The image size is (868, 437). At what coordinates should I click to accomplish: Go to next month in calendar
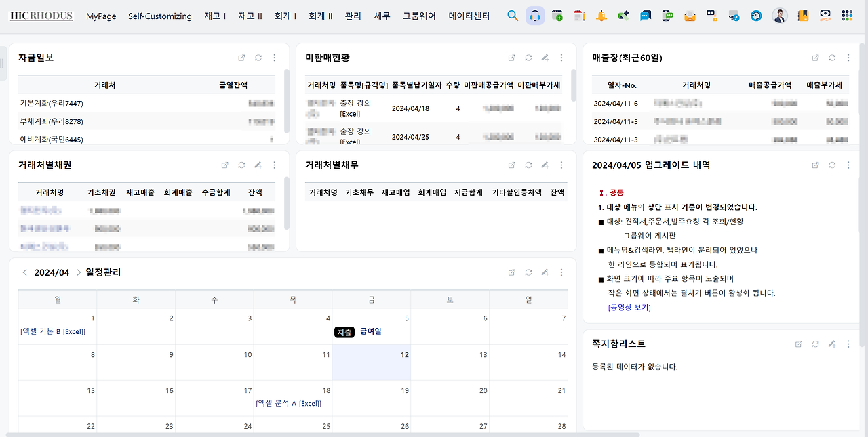tap(79, 272)
